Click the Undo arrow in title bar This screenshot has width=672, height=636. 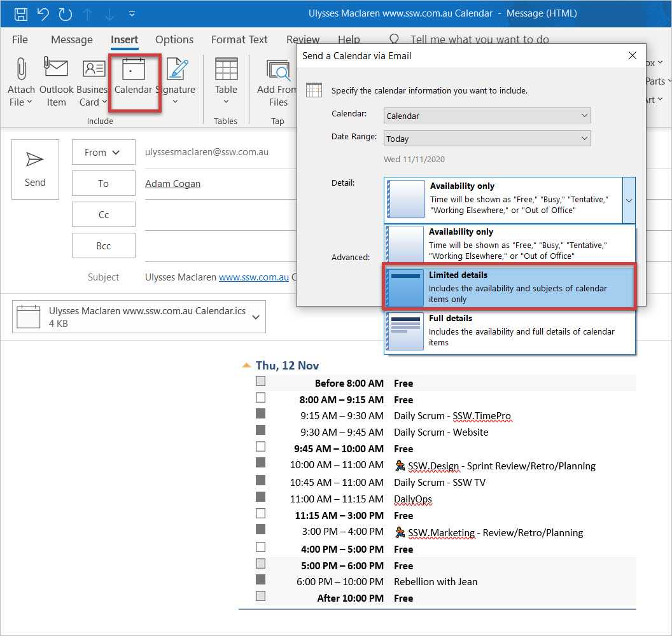pos(43,13)
